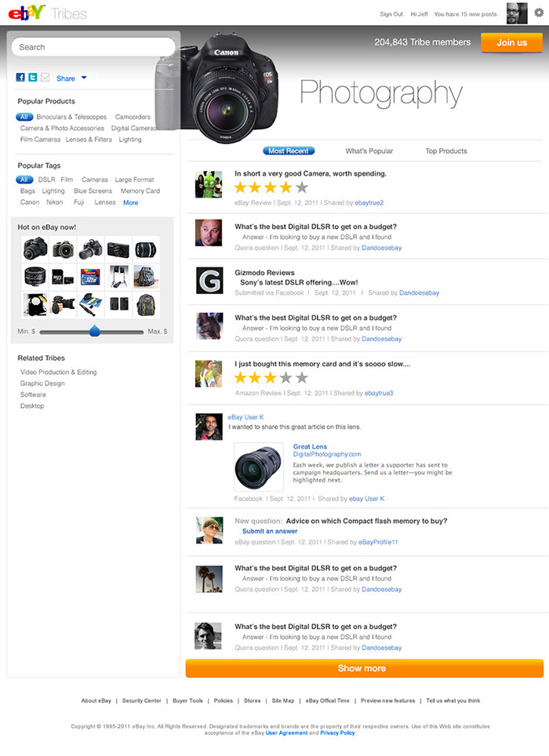This screenshot has width=549, height=756.
Task: Share by email using the envelope icon
Action: tap(45, 77)
